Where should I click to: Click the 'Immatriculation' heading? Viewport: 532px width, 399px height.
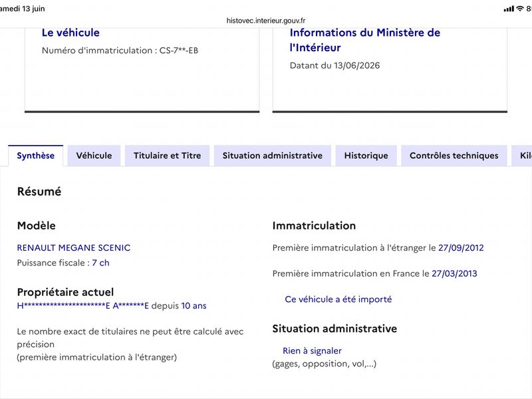tap(314, 225)
